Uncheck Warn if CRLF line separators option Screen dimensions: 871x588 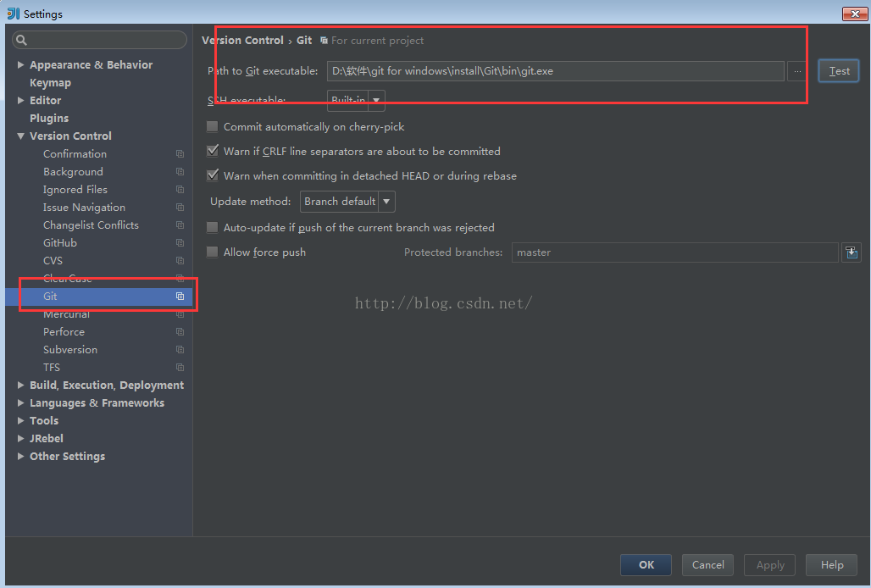[213, 152]
